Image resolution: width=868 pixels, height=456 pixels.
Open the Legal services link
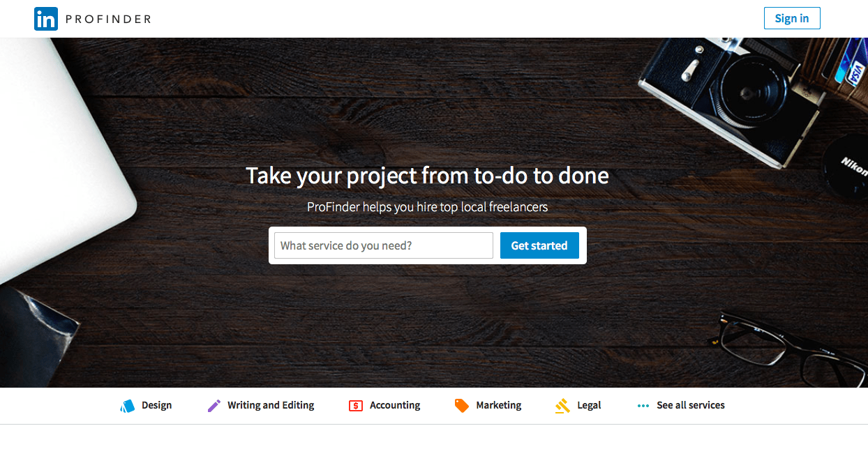[x=589, y=405]
